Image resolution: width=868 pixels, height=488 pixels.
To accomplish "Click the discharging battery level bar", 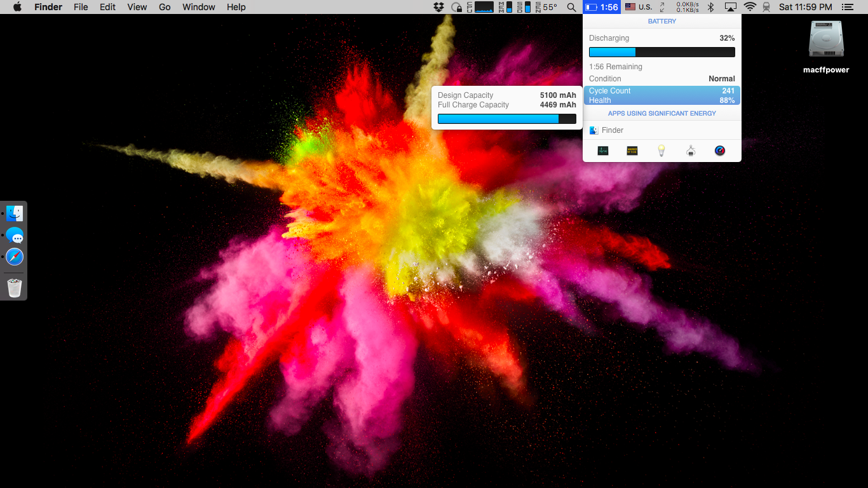I will point(662,52).
